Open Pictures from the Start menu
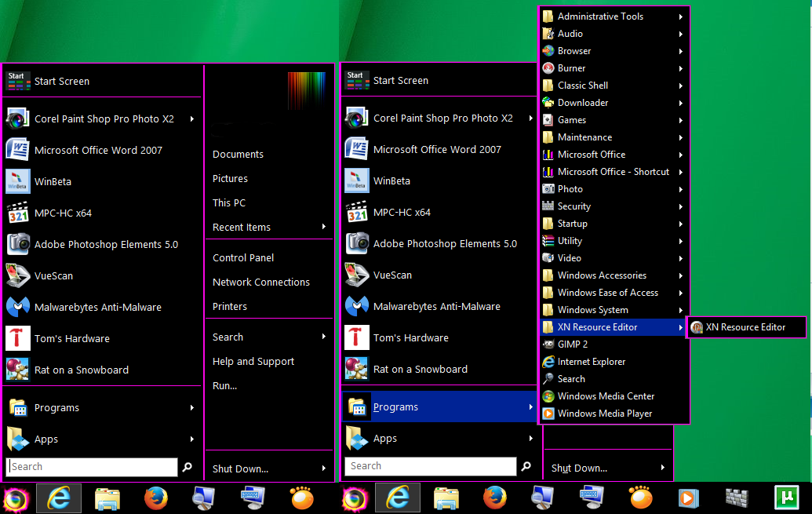Viewport: 812px width, 514px height. 230,178
